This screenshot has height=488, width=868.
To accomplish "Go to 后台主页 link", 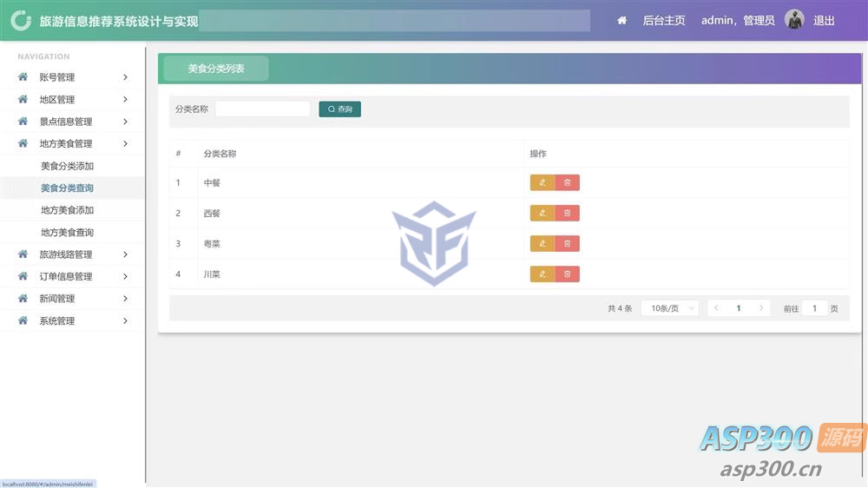I will click(x=664, y=21).
